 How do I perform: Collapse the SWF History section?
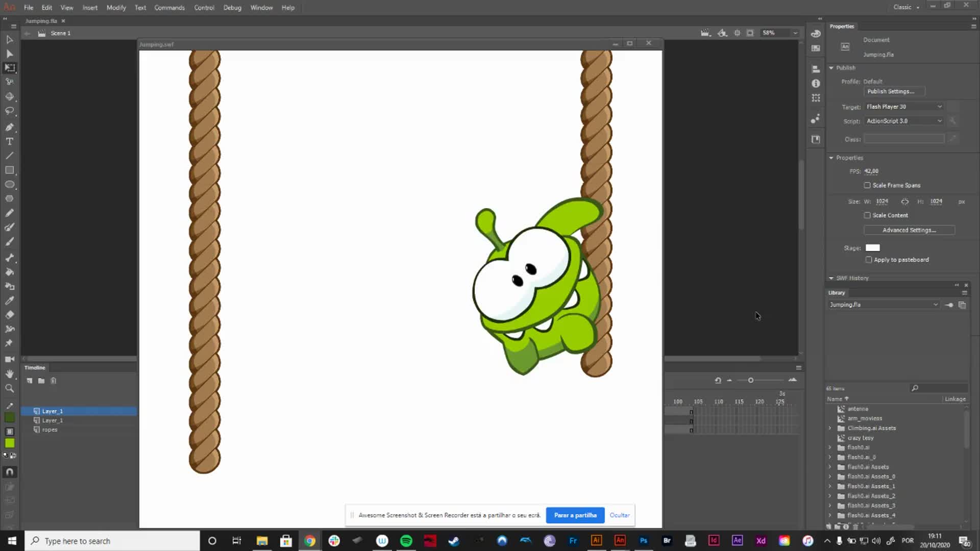(831, 278)
